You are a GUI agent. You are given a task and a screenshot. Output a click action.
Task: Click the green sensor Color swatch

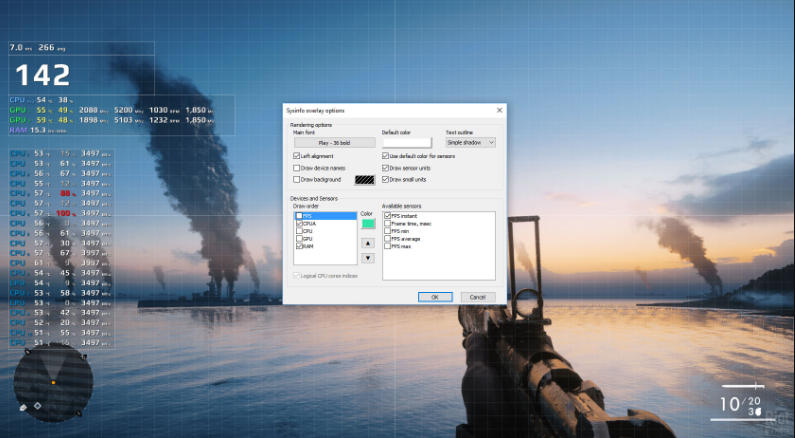point(366,223)
